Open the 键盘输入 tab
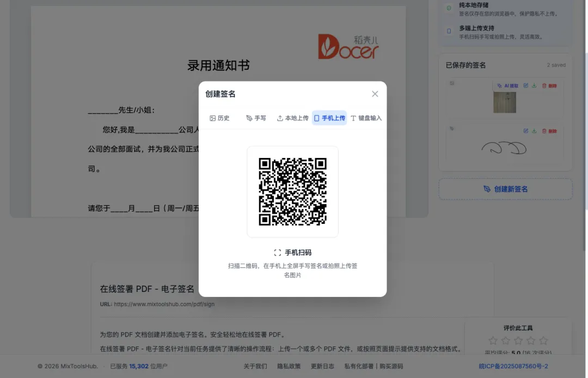 (x=366, y=118)
